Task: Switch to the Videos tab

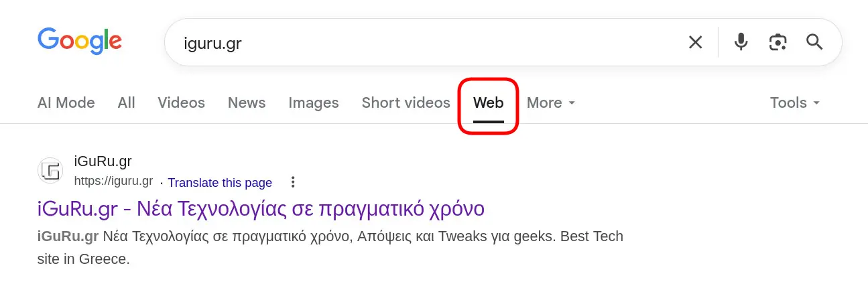Action: (182, 103)
